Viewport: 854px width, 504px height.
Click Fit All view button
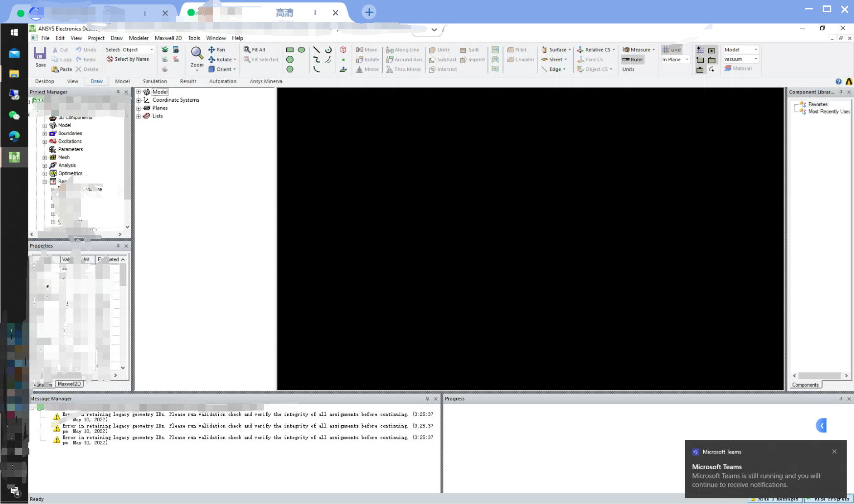[x=254, y=49]
